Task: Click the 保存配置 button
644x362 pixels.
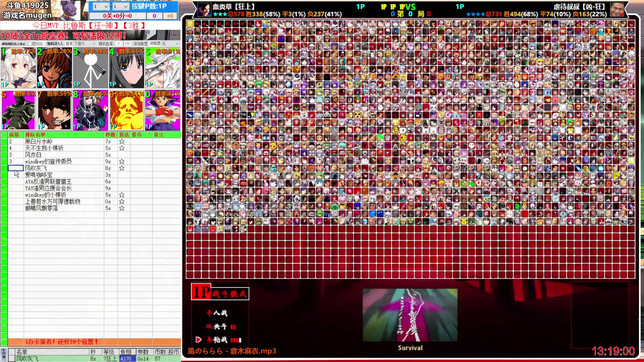Action: click(141, 44)
